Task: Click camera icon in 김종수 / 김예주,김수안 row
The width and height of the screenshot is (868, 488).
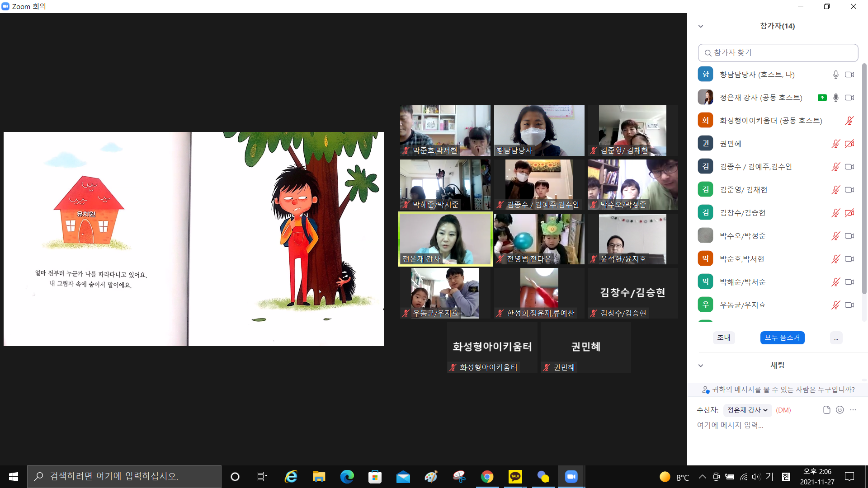Action: (x=849, y=167)
